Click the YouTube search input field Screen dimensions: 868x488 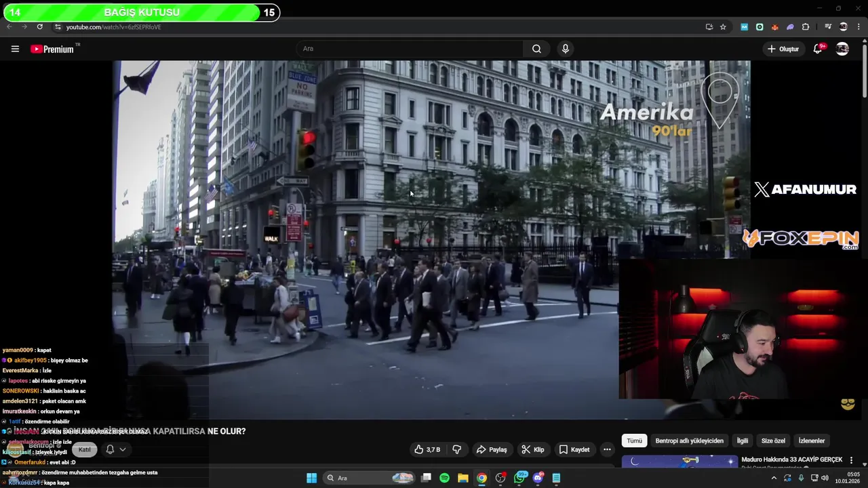(410, 49)
